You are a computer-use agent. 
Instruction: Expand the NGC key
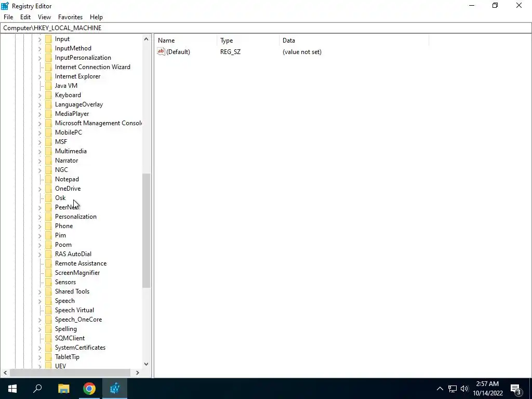pos(39,170)
